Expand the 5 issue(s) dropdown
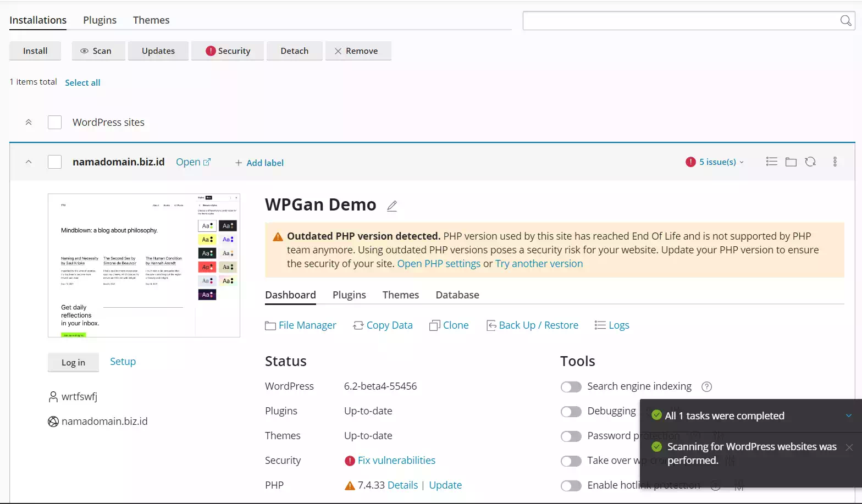The width and height of the screenshot is (862, 504). coord(721,162)
